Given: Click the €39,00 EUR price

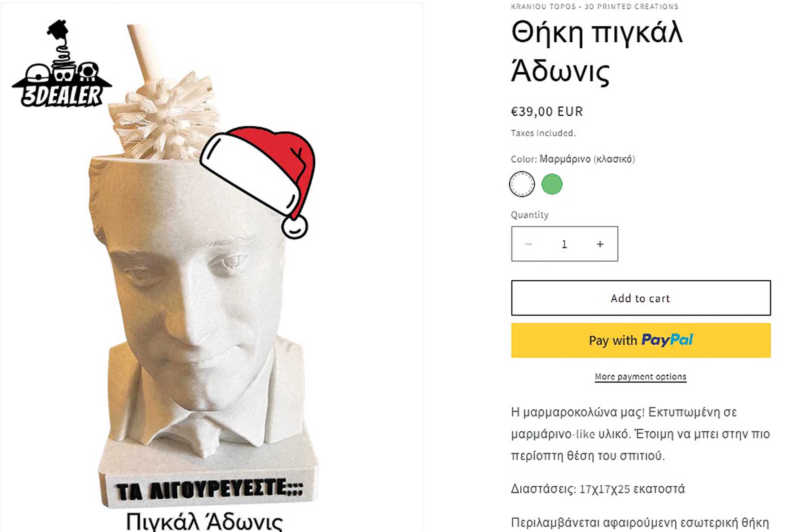Looking at the screenshot, I should 547,112.
